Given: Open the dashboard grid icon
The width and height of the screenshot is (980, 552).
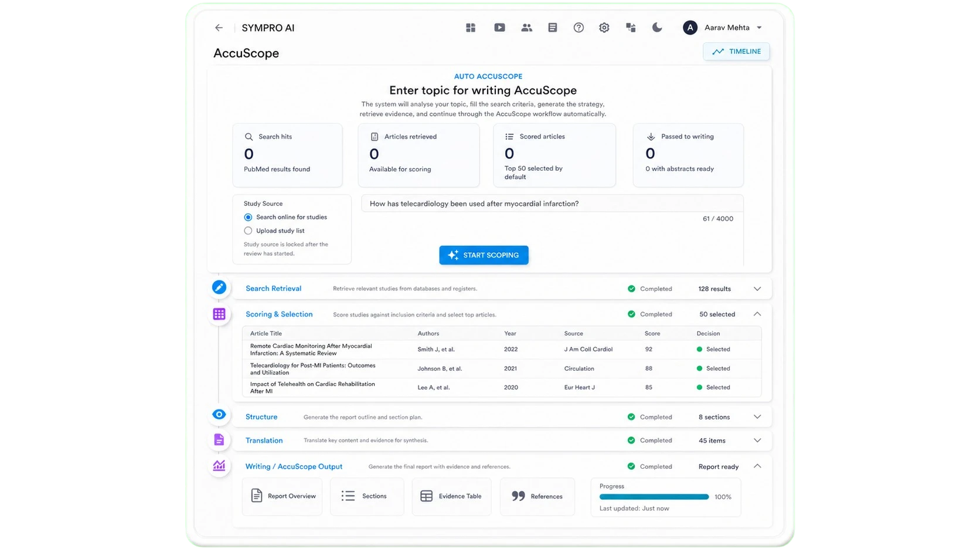Looking at the screenshot, I should pyautogui.click(x=471, y=28).
